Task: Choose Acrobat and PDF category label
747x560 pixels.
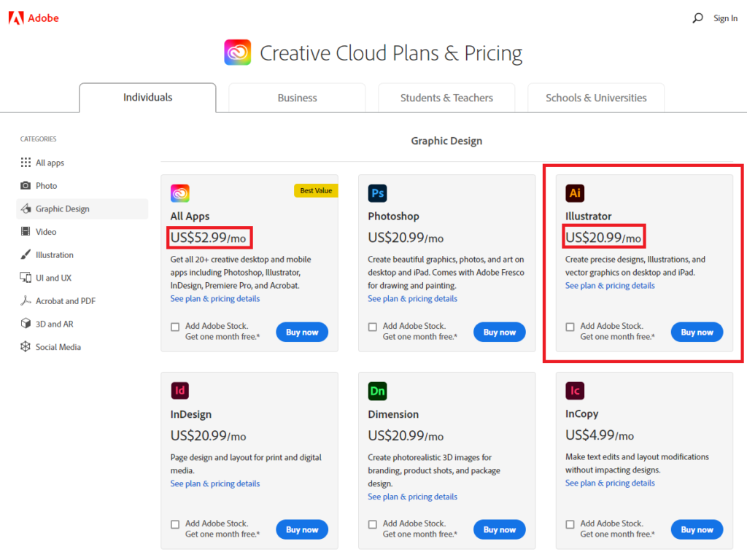Action: coord(65,301)
